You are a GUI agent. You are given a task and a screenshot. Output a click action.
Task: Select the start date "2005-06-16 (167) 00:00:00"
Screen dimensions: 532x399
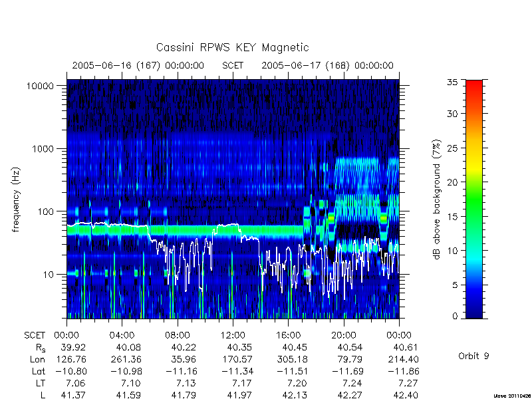tap(138, 65)
